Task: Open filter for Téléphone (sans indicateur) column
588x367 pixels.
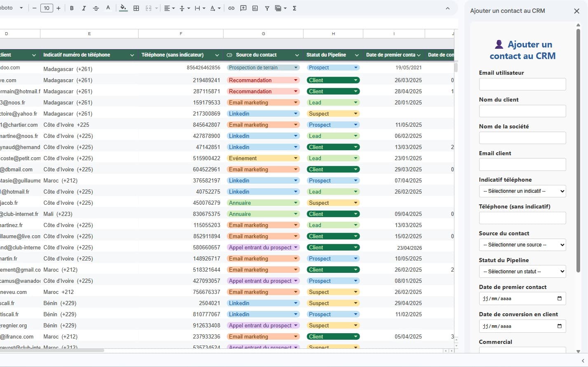Action: 217,55
